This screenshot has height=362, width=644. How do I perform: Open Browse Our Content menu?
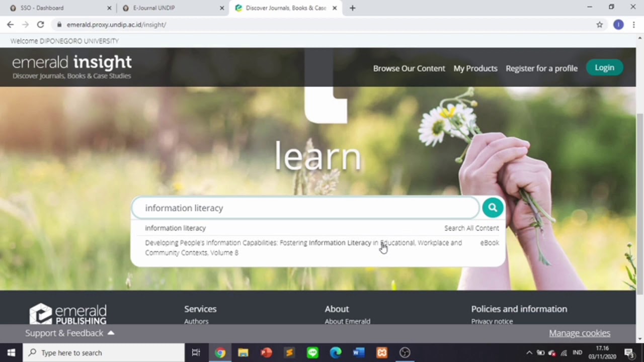tap(409, 68)
